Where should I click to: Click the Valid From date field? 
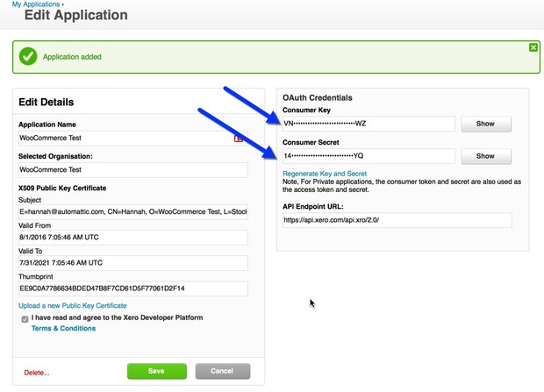pos(133,238)
